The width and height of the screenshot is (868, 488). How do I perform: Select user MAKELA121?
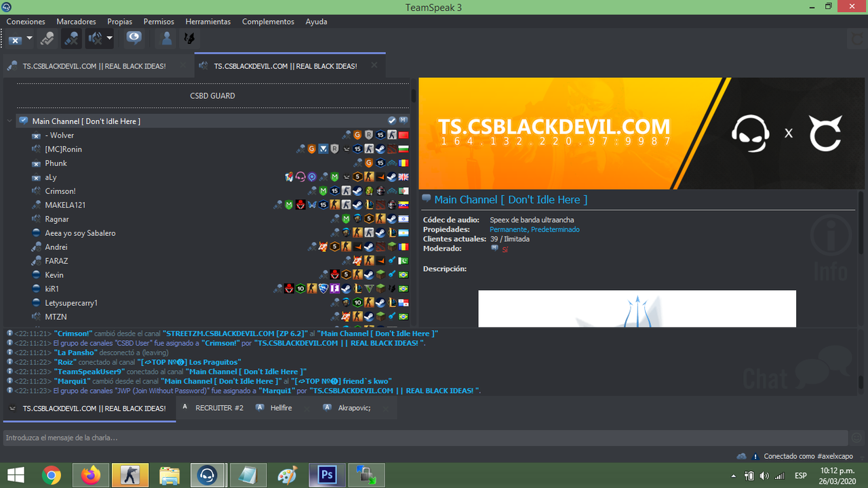click(x=65, y=205)
